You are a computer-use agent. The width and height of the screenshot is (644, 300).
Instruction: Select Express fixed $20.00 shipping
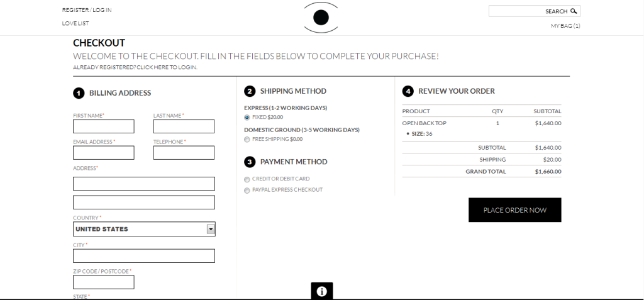[x=247, y=118]
